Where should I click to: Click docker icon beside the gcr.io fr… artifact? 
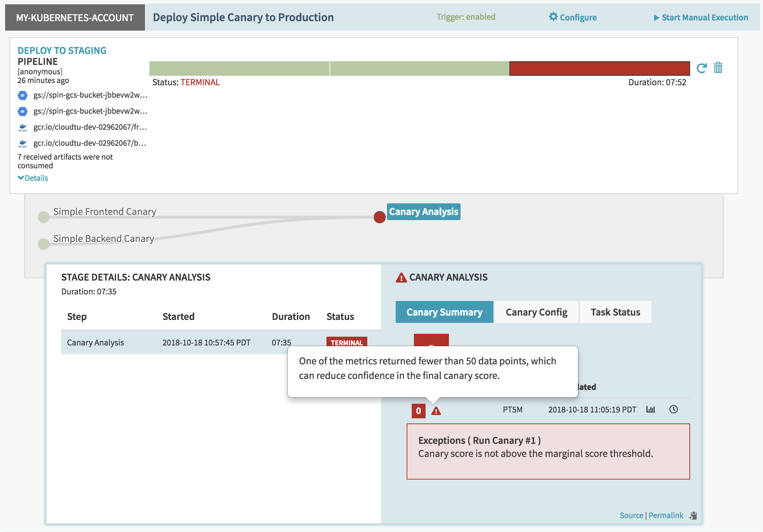pyautogui.click(x=23, y=128)
